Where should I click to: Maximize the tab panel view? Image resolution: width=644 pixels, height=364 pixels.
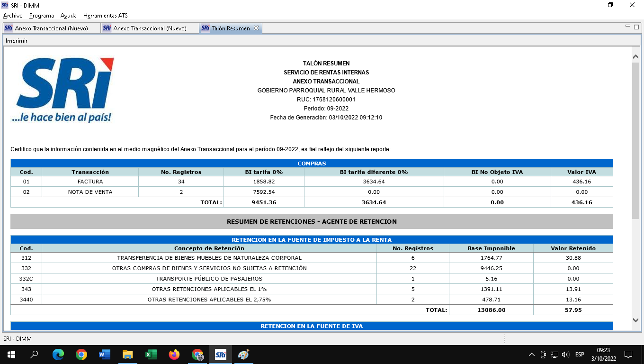coord(636,26)
